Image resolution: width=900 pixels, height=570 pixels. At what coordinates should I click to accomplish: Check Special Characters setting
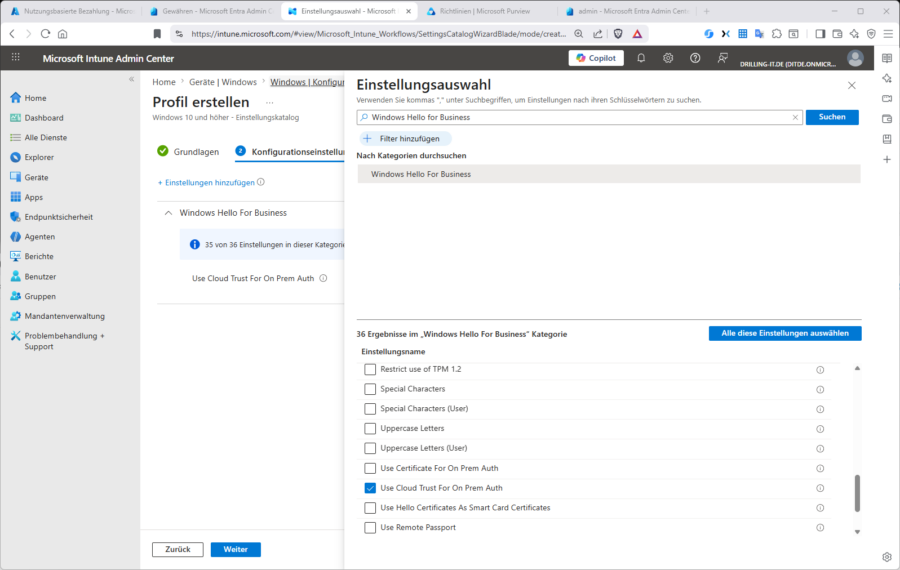pyautogui.click(x=370, y=389)
